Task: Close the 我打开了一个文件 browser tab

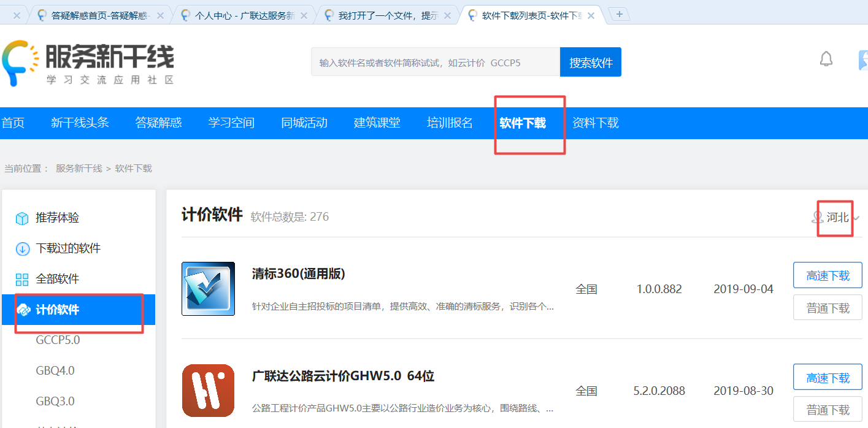Action: pos(447,15)
